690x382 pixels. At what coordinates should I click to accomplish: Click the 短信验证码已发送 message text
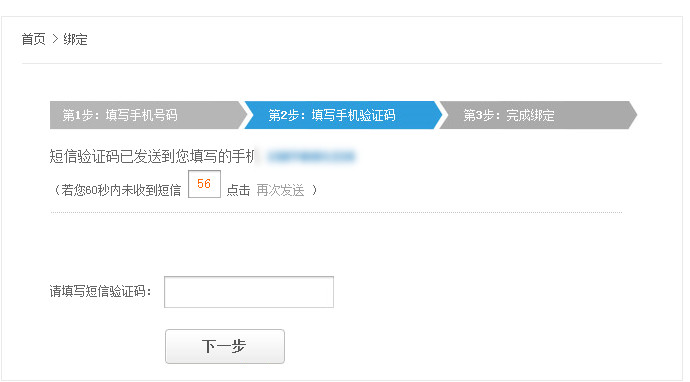pyautogui.click(x=152, y=156)
